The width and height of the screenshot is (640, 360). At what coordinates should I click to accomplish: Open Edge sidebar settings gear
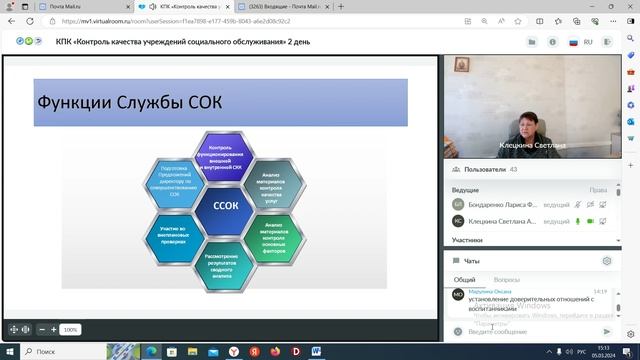(x=631, y=334)
